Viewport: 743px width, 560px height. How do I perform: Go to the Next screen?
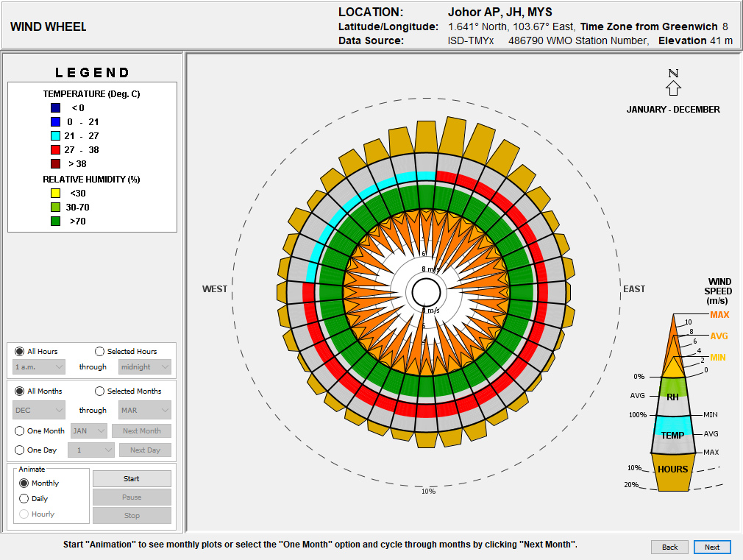711,547
